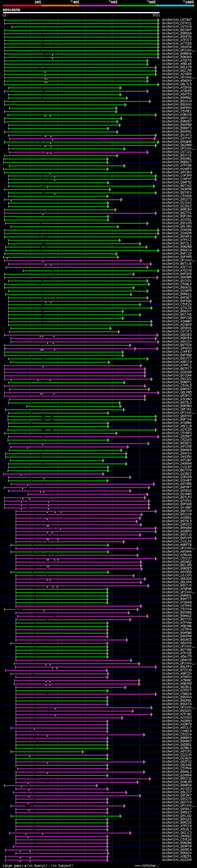
Task: Click the white query sequence bar
Action: pyautogui.click(x=81, y=13)
